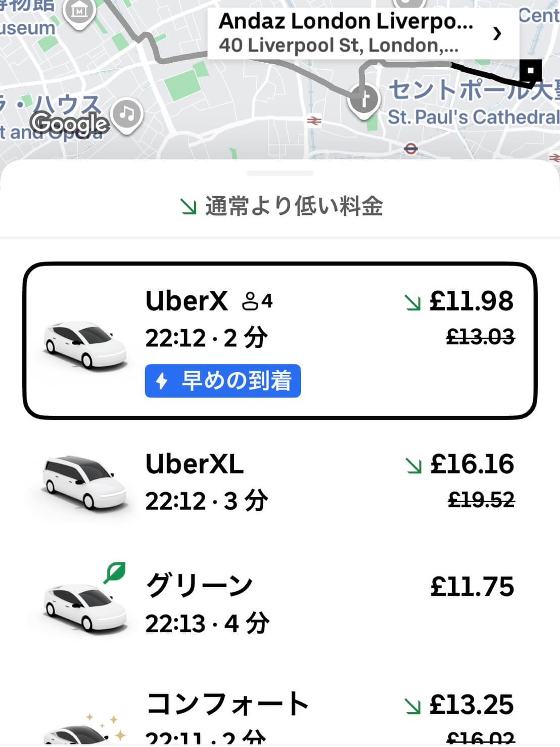560x747 pixels.
Task: Tap the Google logo on map
Action: click(69, 123)
